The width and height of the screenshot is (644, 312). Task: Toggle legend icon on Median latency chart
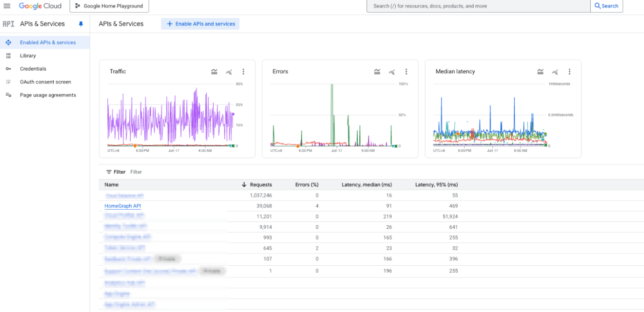pyautogui.click(x=540, y=72)
